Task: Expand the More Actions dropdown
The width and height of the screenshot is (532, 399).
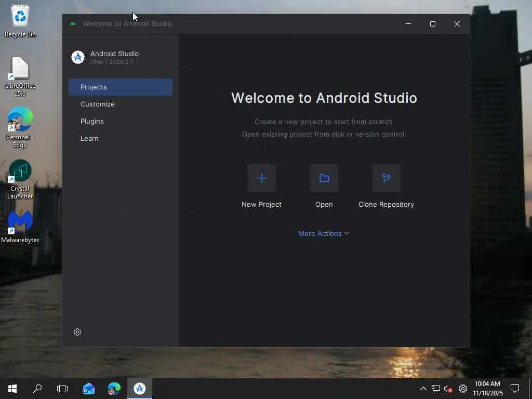Action: coord(323,233)
